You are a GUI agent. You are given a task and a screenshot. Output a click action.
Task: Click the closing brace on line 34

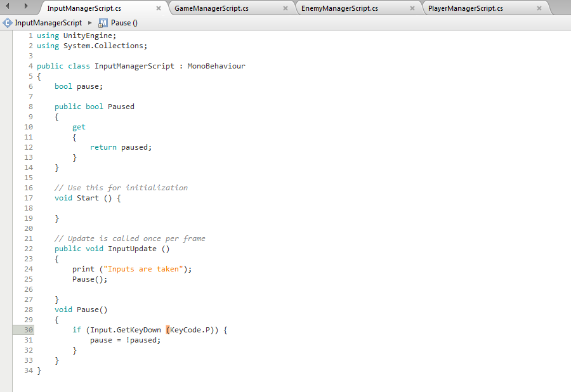(39, 370)
